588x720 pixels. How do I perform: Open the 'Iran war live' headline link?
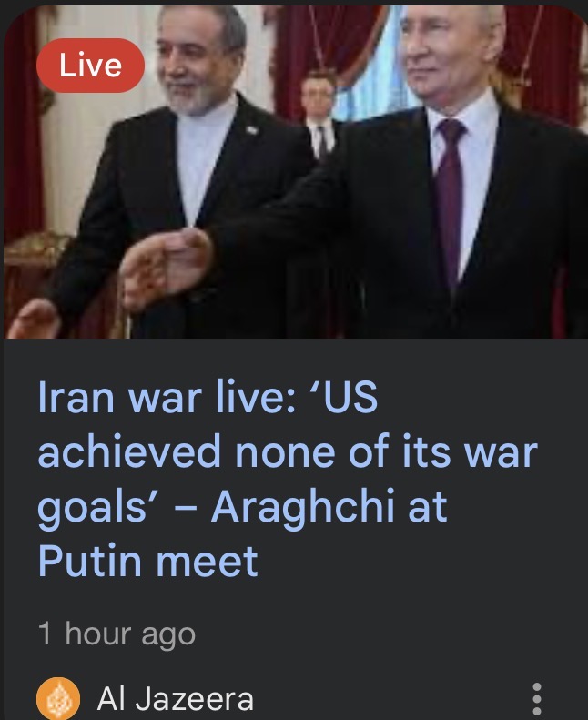tap(288, 478)
